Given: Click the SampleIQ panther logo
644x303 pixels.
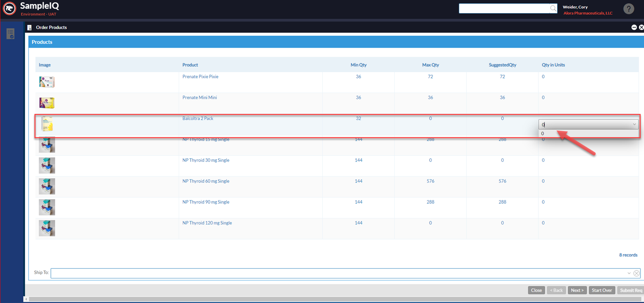Looking at the screenshot, I should click(x=10, y=8).
